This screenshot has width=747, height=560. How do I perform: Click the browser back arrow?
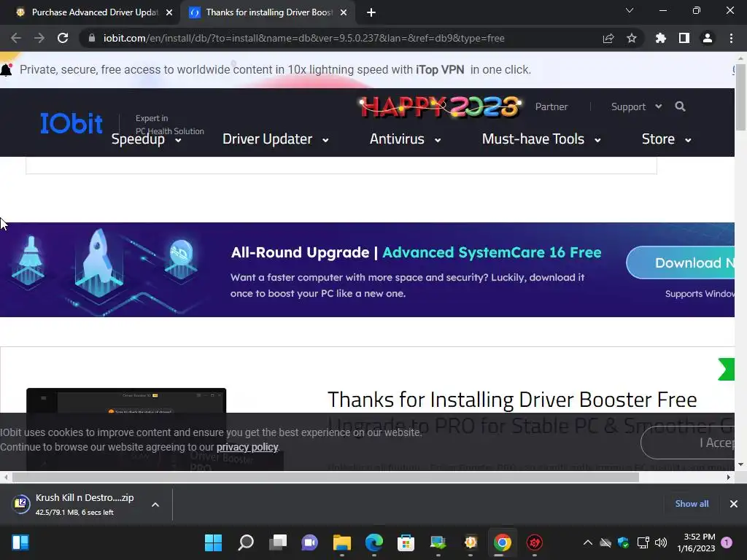click(x=16, y=38)
